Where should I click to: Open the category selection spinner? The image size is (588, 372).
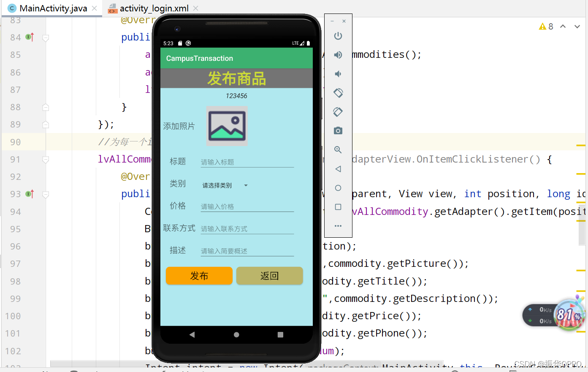click(225, 185)
